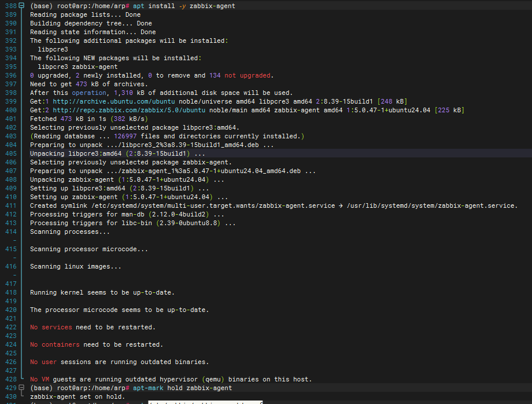Click 'No services need to be restarted.'
Image resolution: width=532 pixels, height=404 pixels.
pyautogui.click(x=93, y=327)
